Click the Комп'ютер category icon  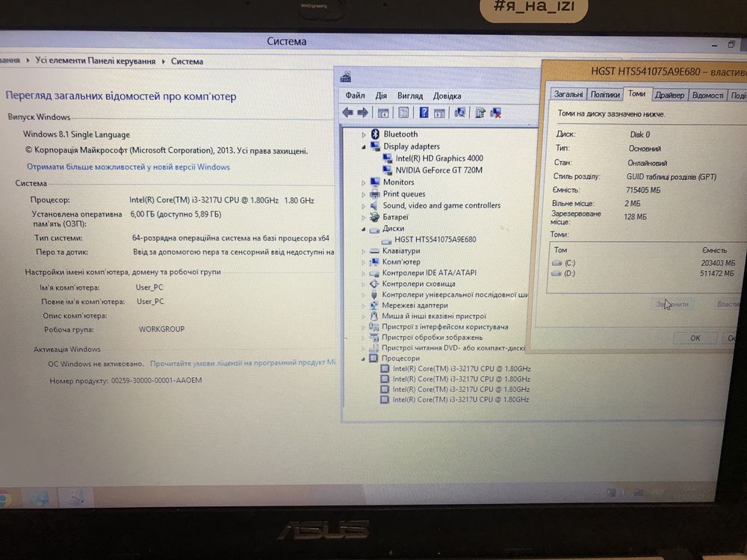(374, 262)
